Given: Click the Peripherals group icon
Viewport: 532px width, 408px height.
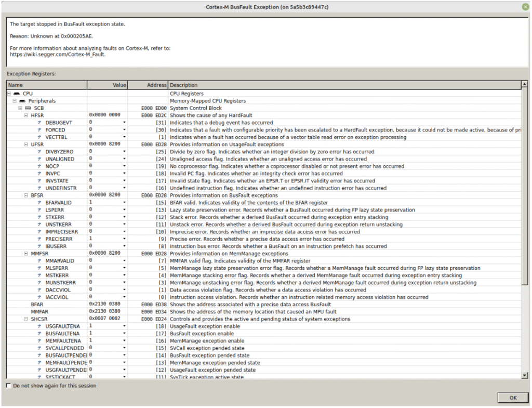Looking at the screenshot, I should (x=22, y=101).
